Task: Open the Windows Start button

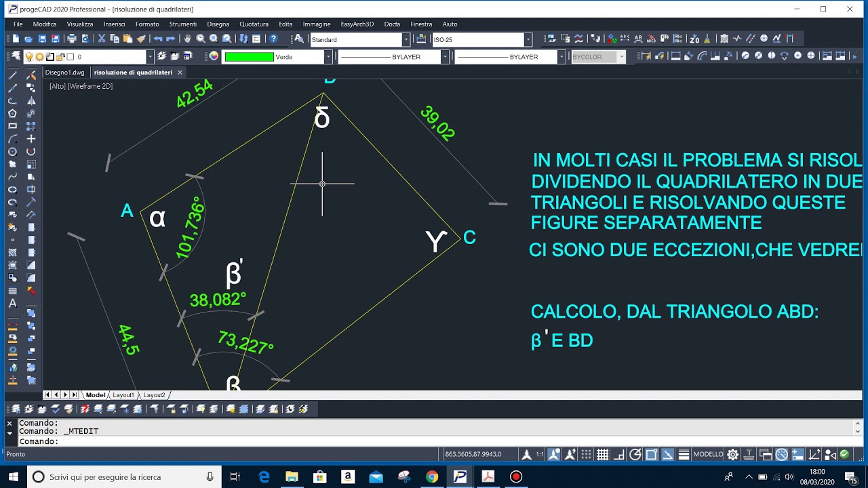Action: coord(13,476)
